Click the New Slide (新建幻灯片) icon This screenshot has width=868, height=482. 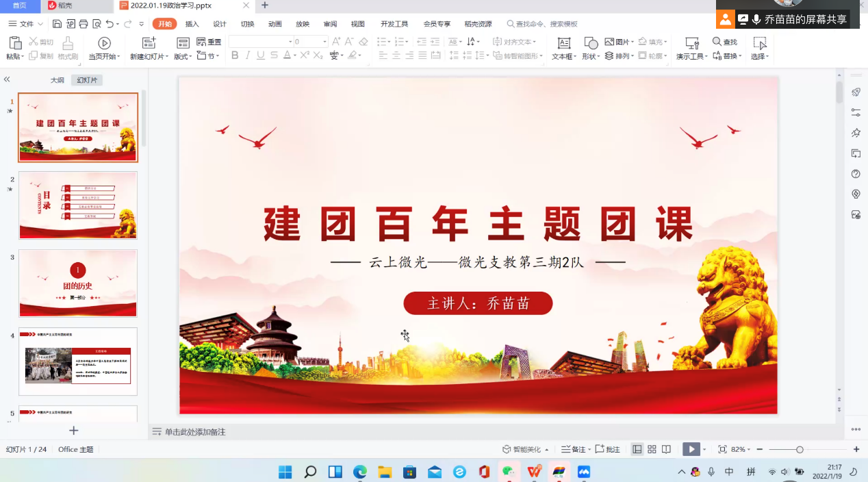pos(149,45)
